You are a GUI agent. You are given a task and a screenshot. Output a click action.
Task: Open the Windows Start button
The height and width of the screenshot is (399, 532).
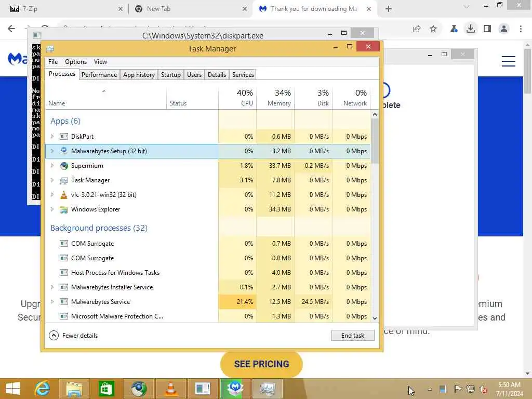13,389
